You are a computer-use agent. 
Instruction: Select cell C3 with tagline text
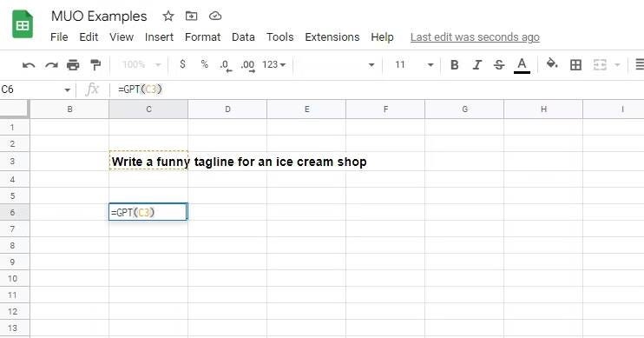148,162
